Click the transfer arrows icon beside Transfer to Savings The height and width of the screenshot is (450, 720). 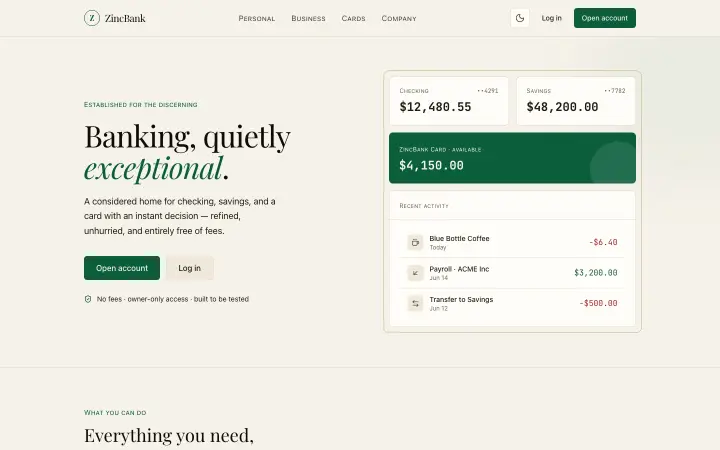415,304
